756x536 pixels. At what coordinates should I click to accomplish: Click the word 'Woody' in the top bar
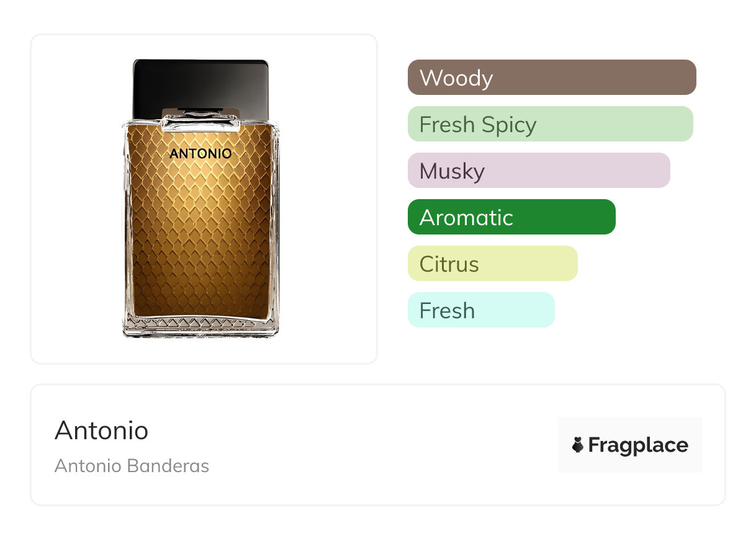[456, 78]
